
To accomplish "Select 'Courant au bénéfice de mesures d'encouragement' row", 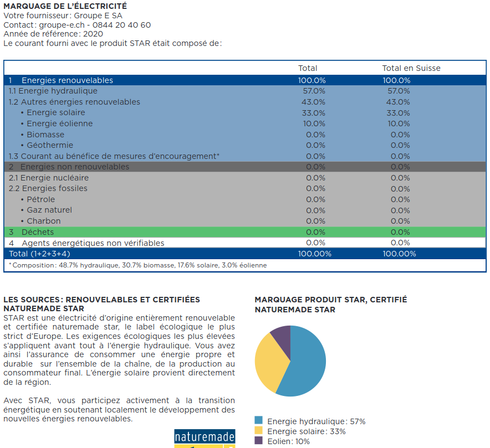I will coord(245,156).
